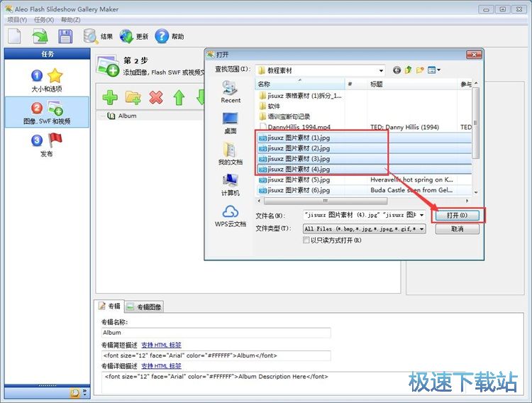
Task: Click the 更新 update globe icon
Action: (x=133, y=36)
